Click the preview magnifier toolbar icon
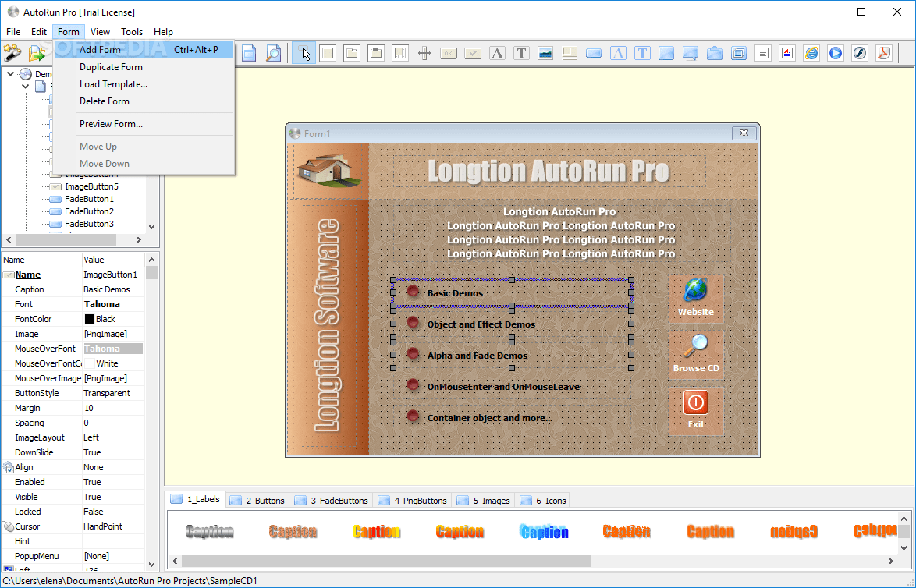 [273, 53]
